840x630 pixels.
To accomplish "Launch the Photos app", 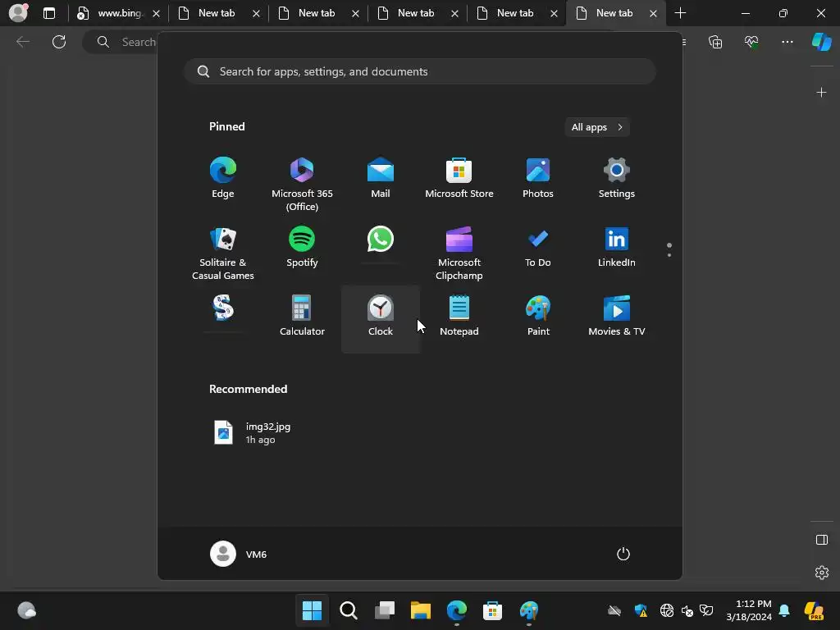I will 538,178.
